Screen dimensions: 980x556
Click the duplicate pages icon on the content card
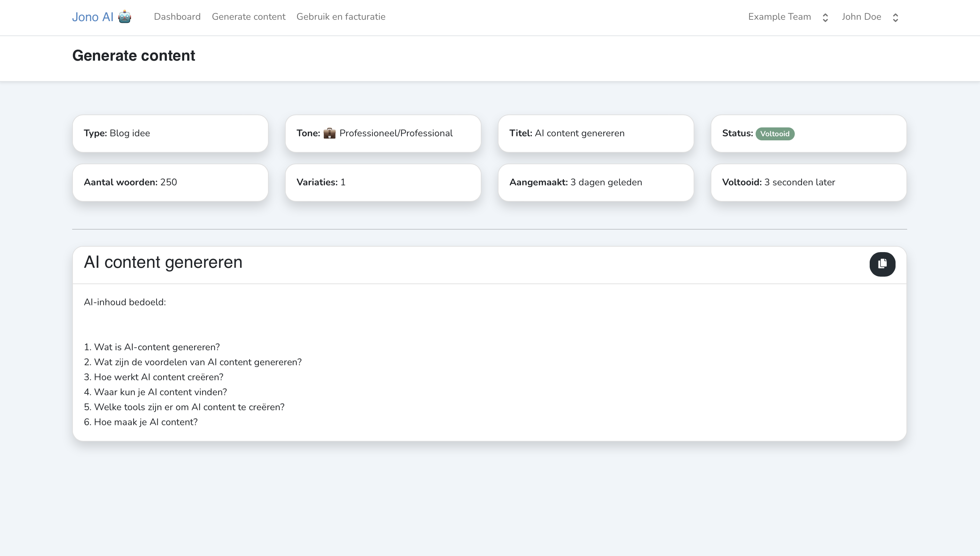point(882,264)
